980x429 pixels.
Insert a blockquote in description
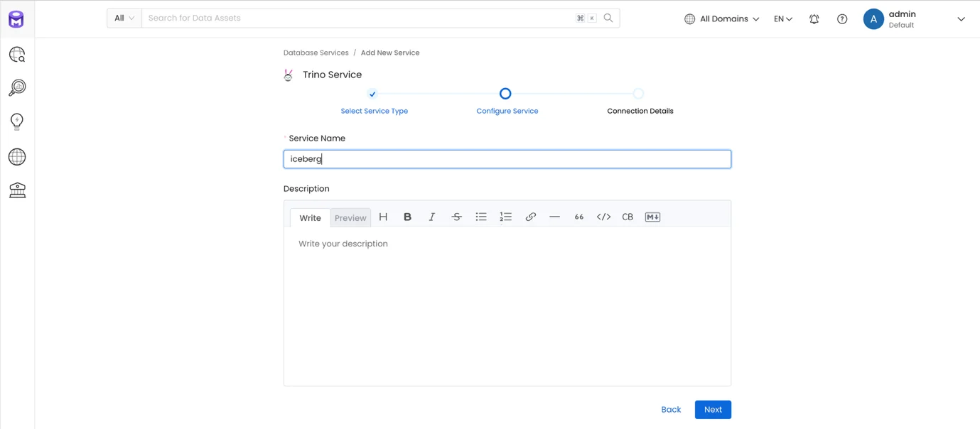point(579,217)
